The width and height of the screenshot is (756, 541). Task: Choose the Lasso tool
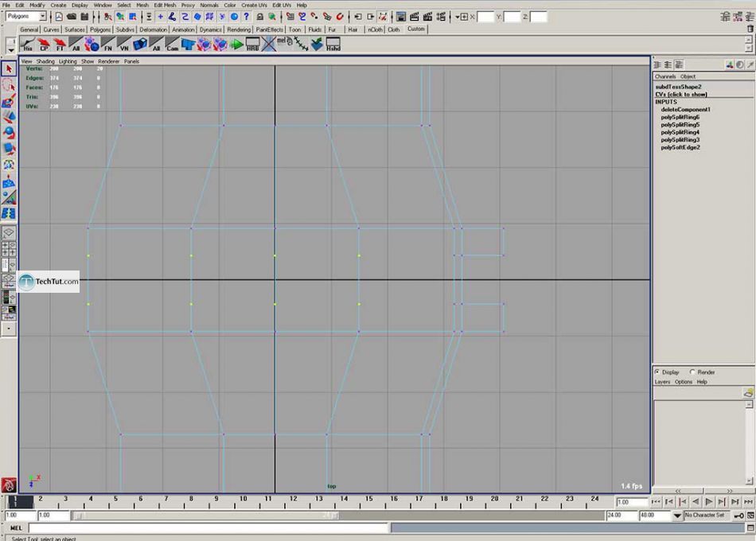tap(9, 85)
